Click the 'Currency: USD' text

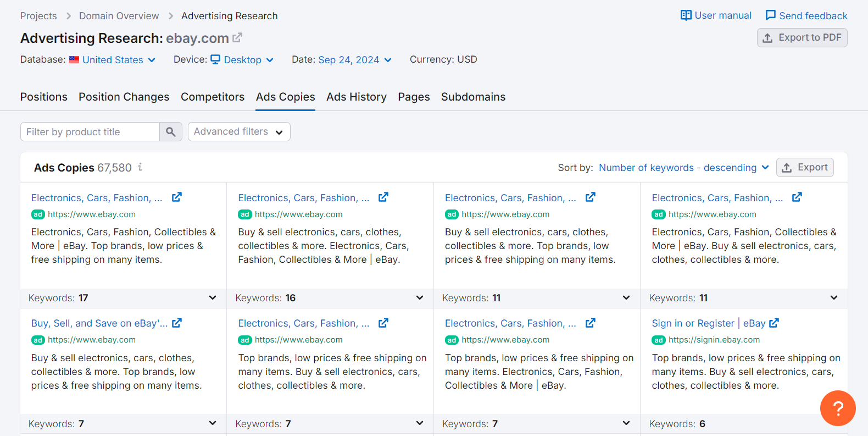coord(443,59)
